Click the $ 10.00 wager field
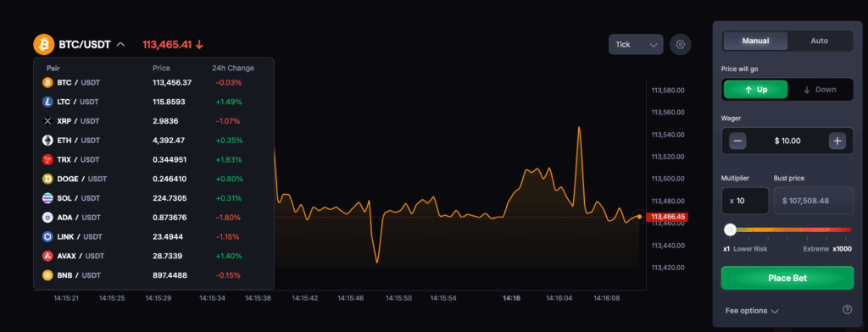 point(787,141)
